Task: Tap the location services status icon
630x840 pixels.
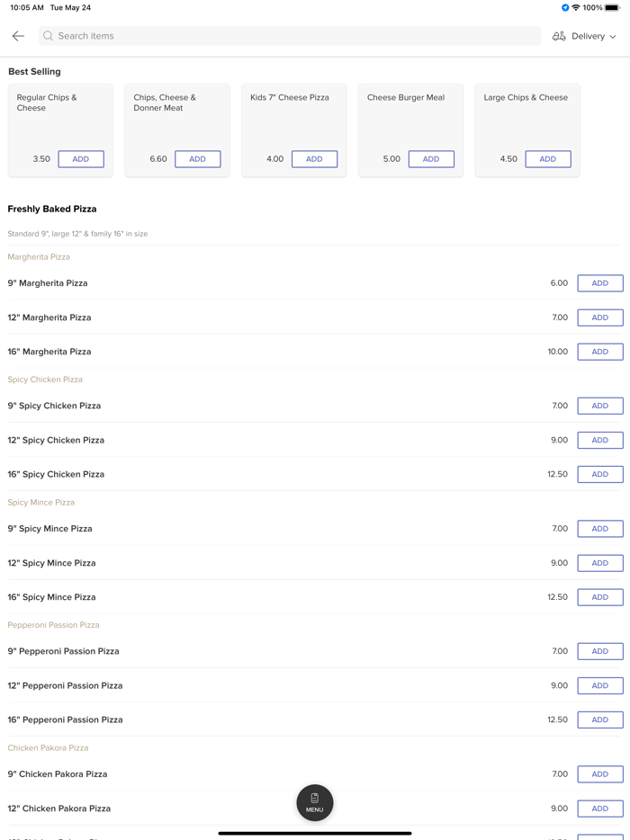Action: click(x=565, y=8)
